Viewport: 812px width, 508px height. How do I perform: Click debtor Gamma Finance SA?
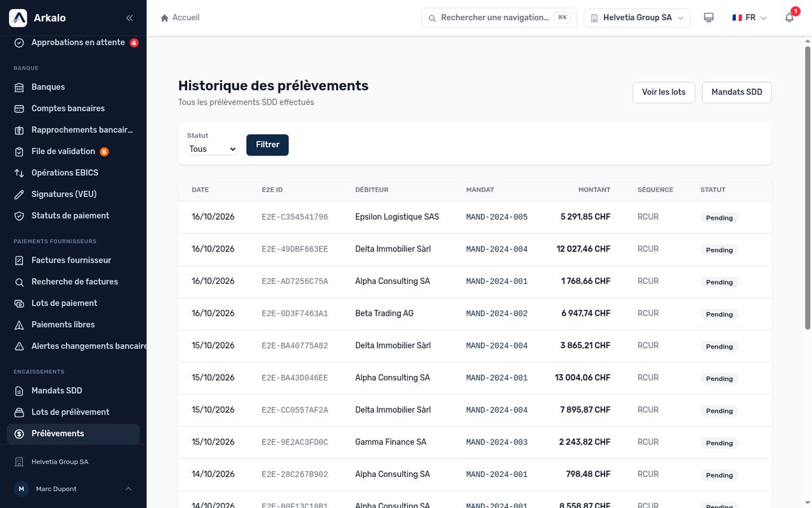[391, 442]
